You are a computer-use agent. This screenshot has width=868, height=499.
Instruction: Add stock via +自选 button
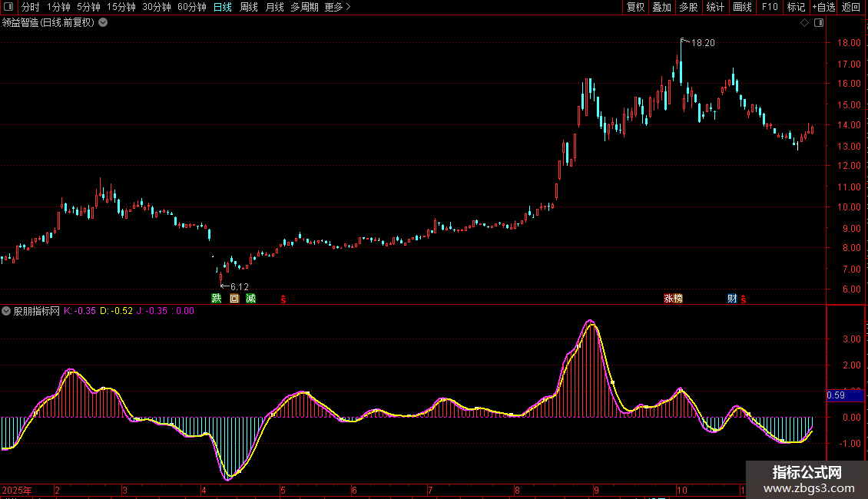point(823,7)
